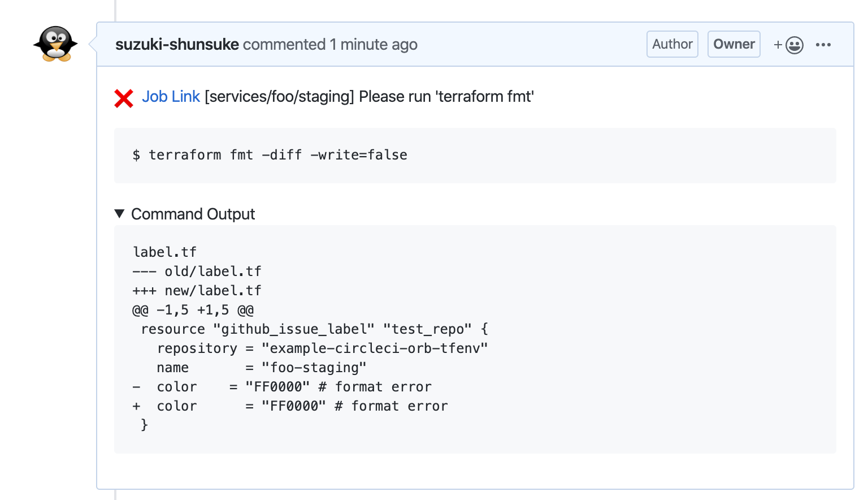
Task: Click the Command Output summary label
Action: coord(193,214)
